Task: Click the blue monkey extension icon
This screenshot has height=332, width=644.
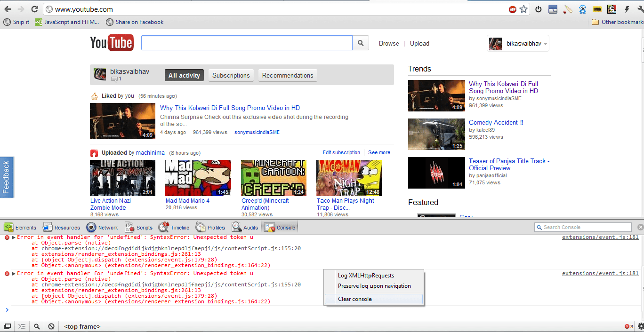Action: pos(582,9)
